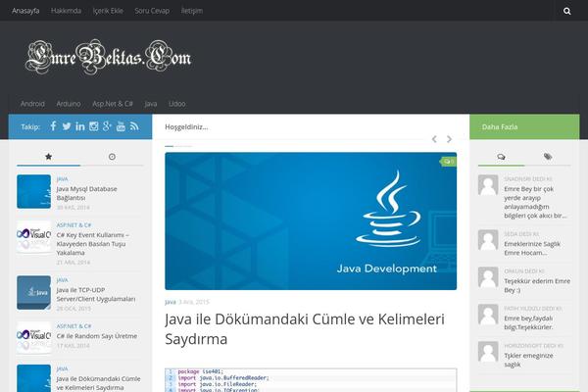The height and width of the screenshot is (392, 588).
Task: Click the 3 Ara, 2015 article date
Action: (194, 302)
